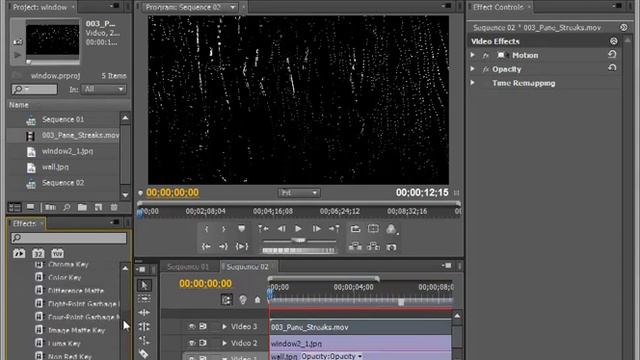Expand the Video 2 track
640x360 pixels.
224,343
